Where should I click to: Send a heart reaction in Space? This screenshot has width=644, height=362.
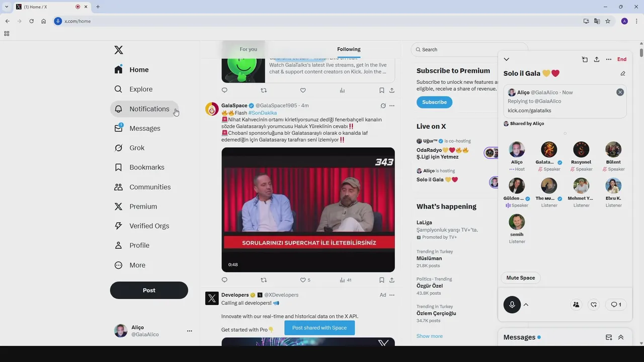[x=594, y=305]
